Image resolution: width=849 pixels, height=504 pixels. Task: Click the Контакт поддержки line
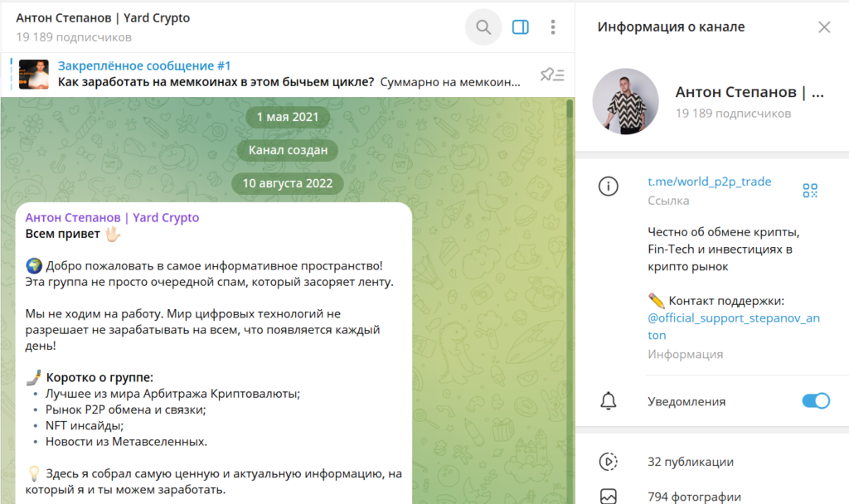tap(716, 300)
